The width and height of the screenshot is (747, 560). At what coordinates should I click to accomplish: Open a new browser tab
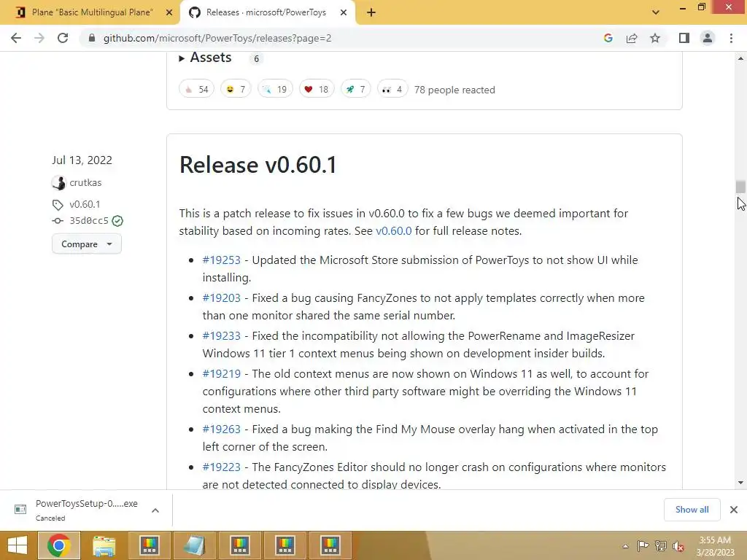371,13
